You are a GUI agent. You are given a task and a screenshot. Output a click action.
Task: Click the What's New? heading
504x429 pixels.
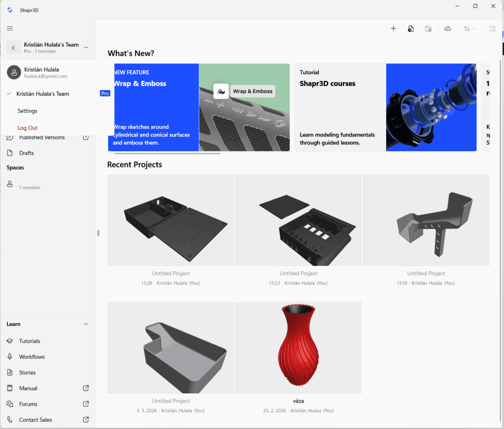coord(131,53)
